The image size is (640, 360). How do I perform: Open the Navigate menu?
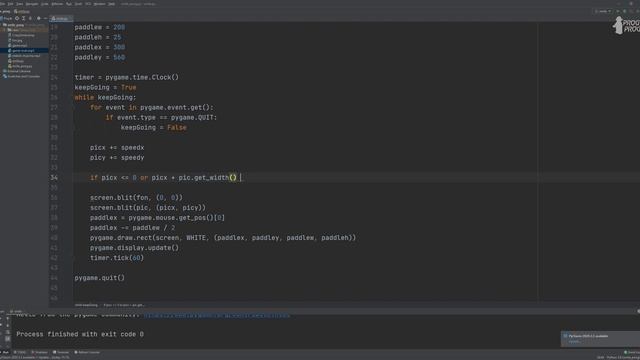pyautogui.click(x=32, y=4)
